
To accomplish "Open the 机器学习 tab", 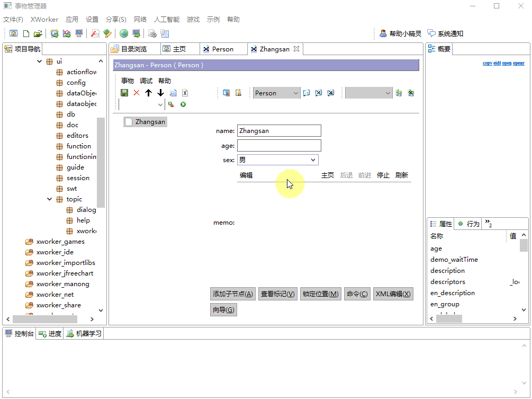I will tap(84, 334).
